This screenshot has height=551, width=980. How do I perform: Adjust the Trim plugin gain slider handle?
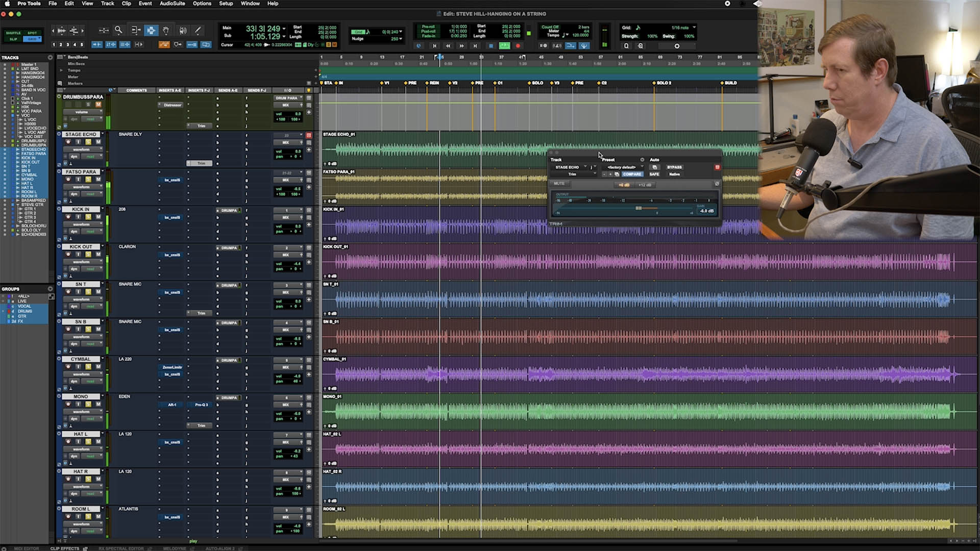pos(639,208)
